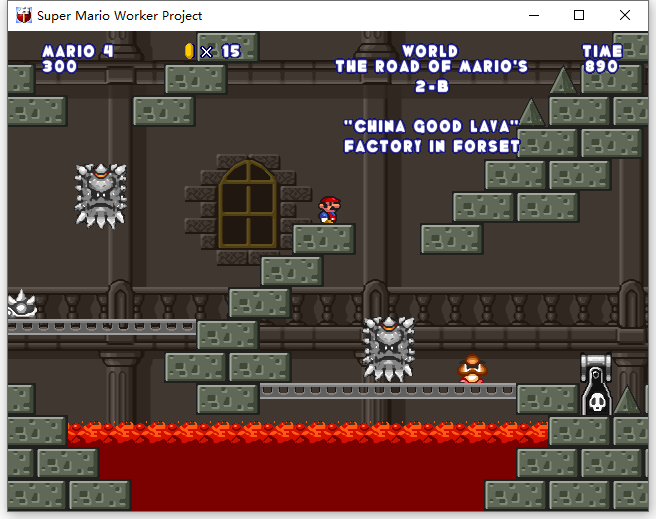The height and width of the screenshot is (519, 656).
Task: Click the "WORLD" heading text
Action: [430, 51]
